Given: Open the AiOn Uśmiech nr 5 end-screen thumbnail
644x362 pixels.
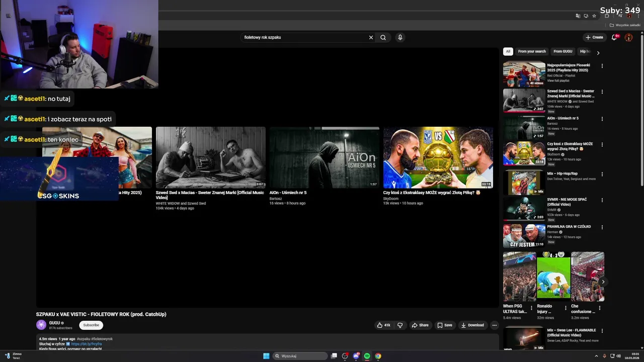Looking at the screenshot, I should point(324,157).
